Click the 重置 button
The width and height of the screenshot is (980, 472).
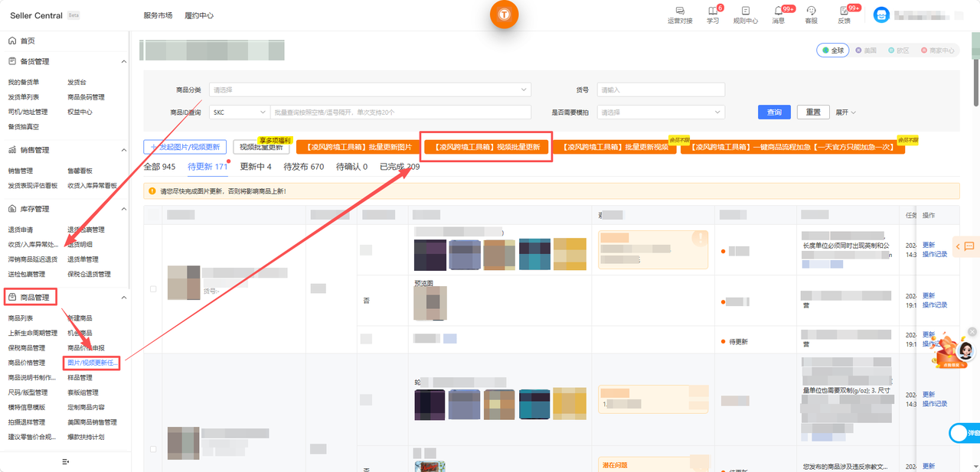813,112
